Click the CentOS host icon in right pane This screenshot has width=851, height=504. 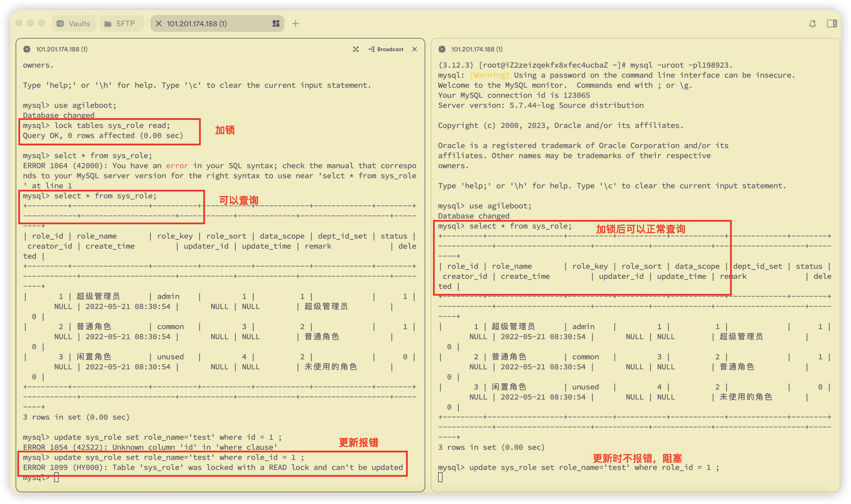point(442,49)
